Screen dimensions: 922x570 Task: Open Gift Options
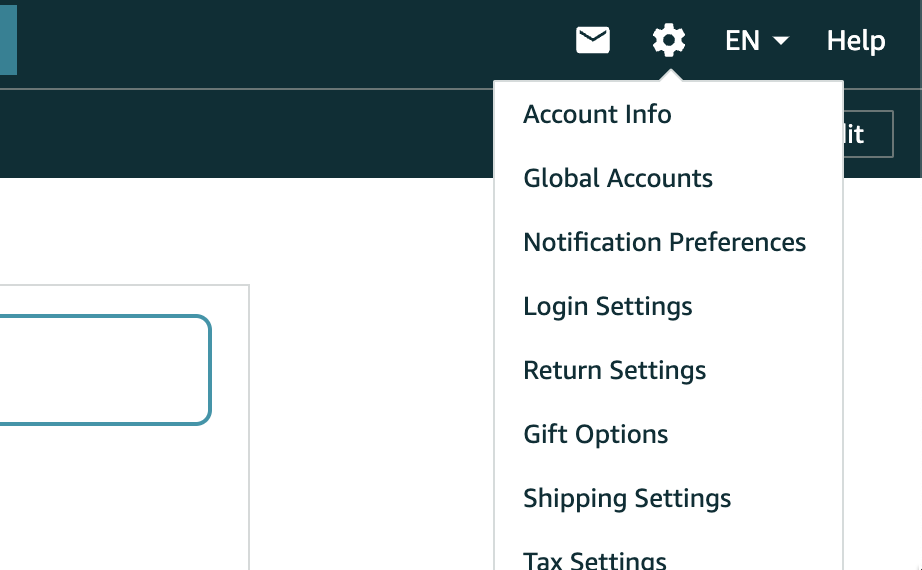click(x=595, y=434)
